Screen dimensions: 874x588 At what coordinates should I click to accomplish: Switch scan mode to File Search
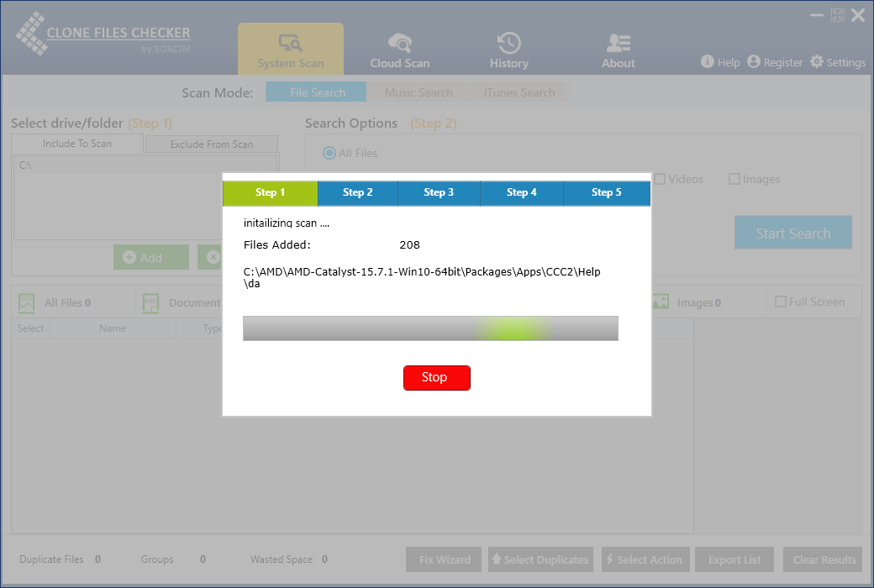click(316, 92)
